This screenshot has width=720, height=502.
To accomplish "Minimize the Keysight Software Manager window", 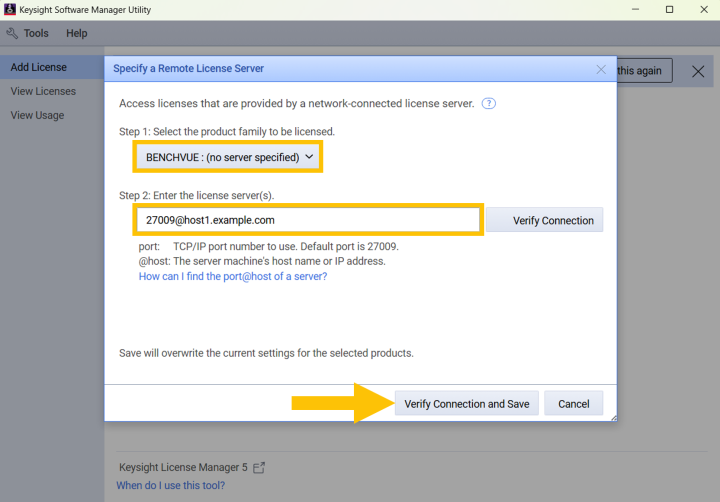I will [636, 9].
